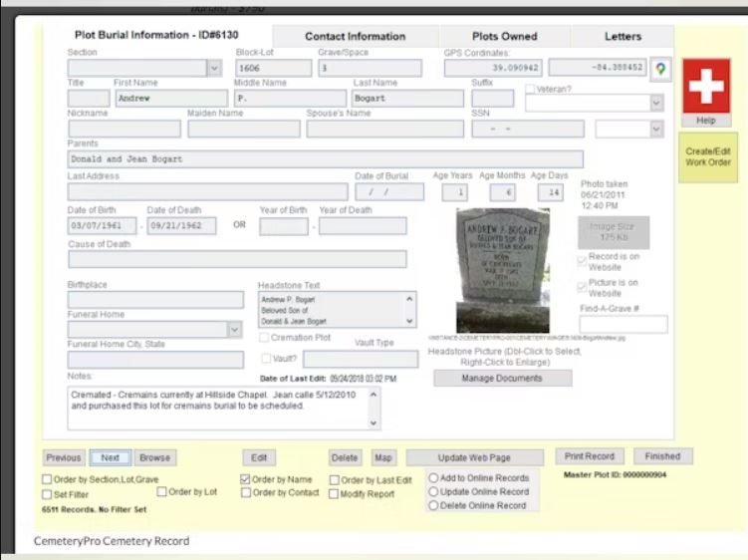Tick the Veteran checkbox
The width and height of the screenshot is (748, 560).
(x=530, y=89)
